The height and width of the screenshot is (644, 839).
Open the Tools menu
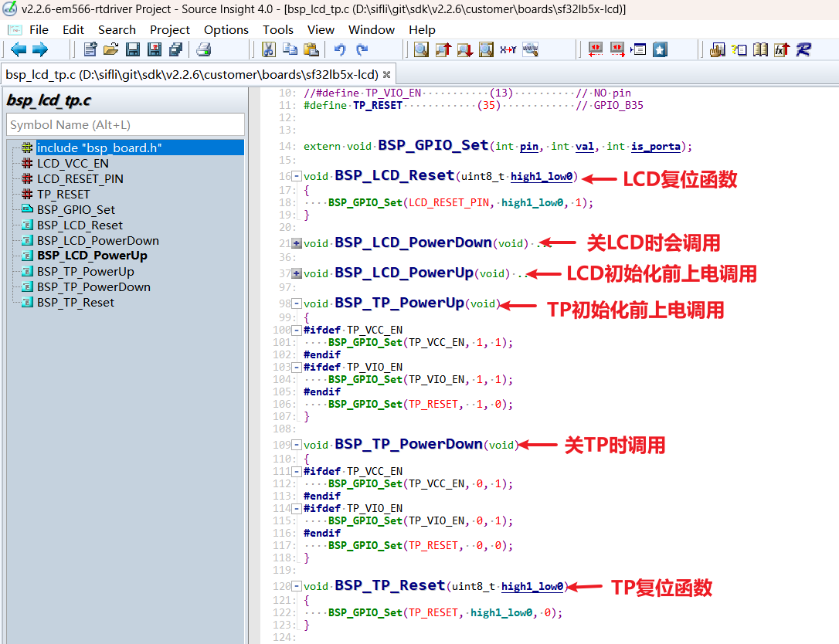pos(277,30)
